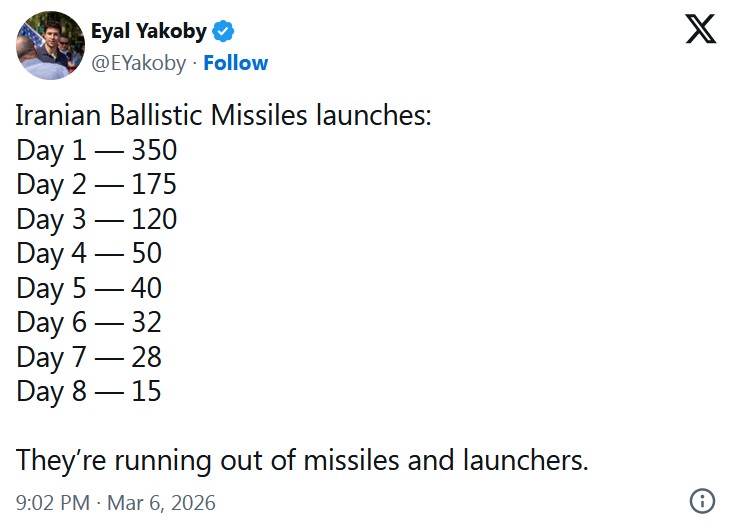
Task: Click Eyal Yakoby's profile avatar
Action: (x=50, y=45)
